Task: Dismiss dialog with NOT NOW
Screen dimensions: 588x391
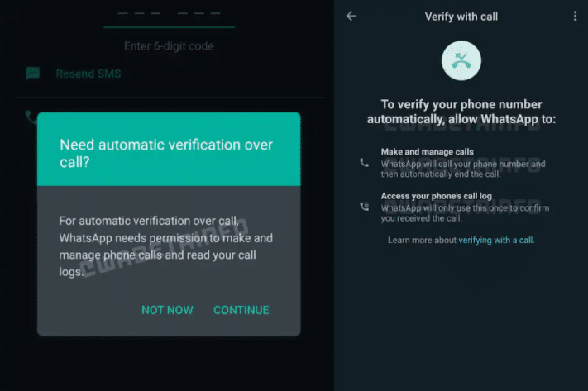Action: [167, 310]
